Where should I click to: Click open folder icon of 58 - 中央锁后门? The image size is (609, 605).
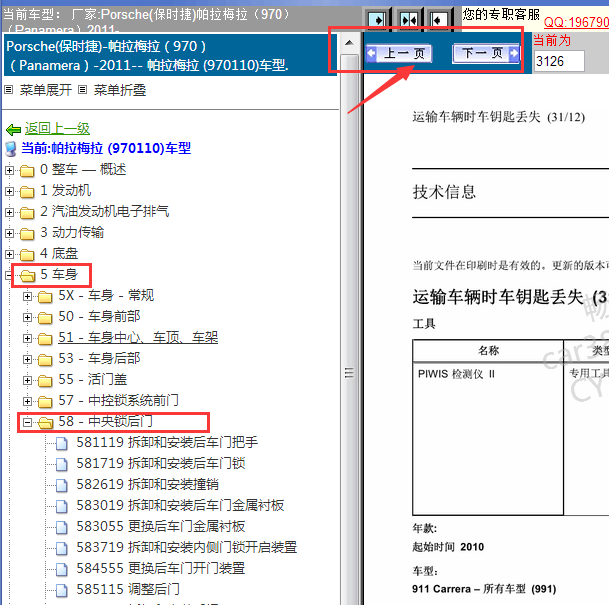(45, 422)
